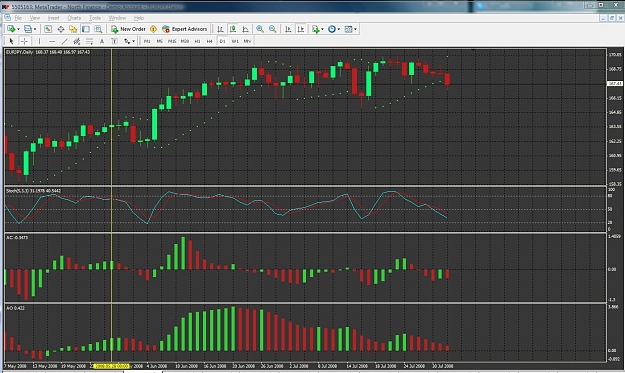Switch to M1 timeframe
The width and height of the screenshot is (625, 373).
pyautogui.click(x=147, y=41)
